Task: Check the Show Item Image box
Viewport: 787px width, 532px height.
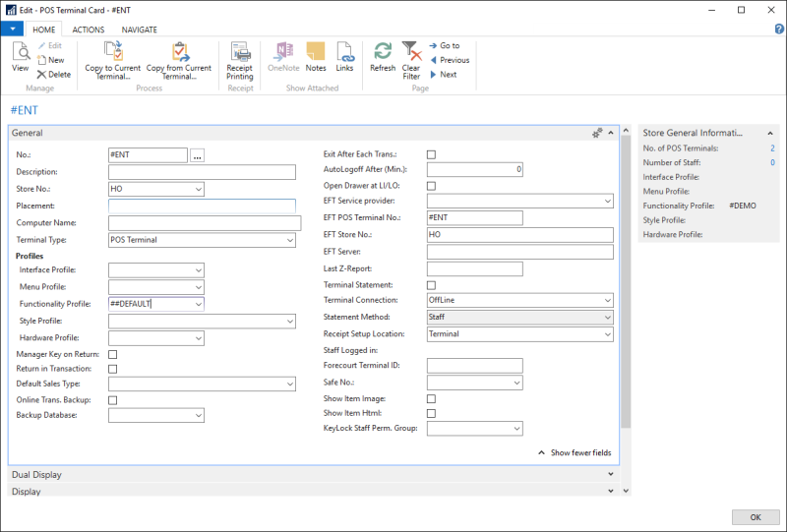Action: pos(431,398)
